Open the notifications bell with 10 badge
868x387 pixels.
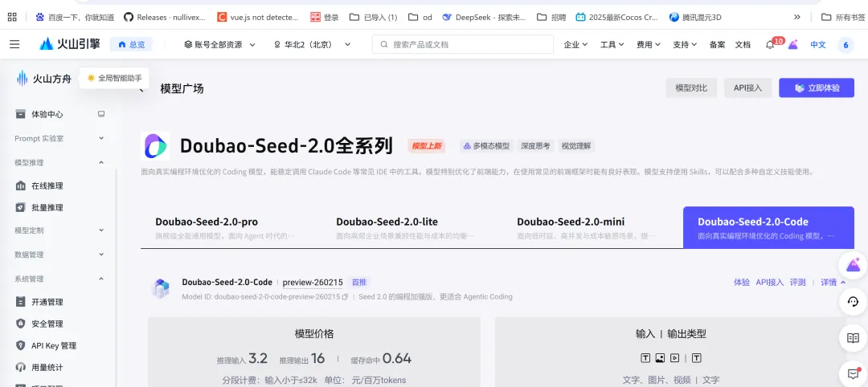(x=770, y=45)
